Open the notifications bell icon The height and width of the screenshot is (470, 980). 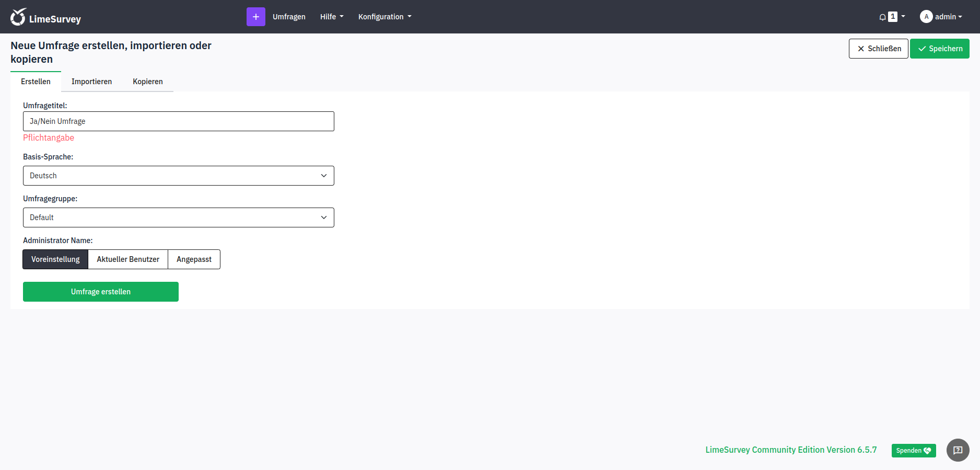pos(882,17)
